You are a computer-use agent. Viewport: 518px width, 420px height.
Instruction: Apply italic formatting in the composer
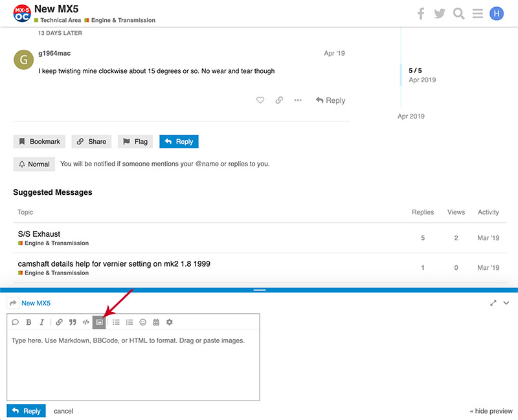[42, 322]
